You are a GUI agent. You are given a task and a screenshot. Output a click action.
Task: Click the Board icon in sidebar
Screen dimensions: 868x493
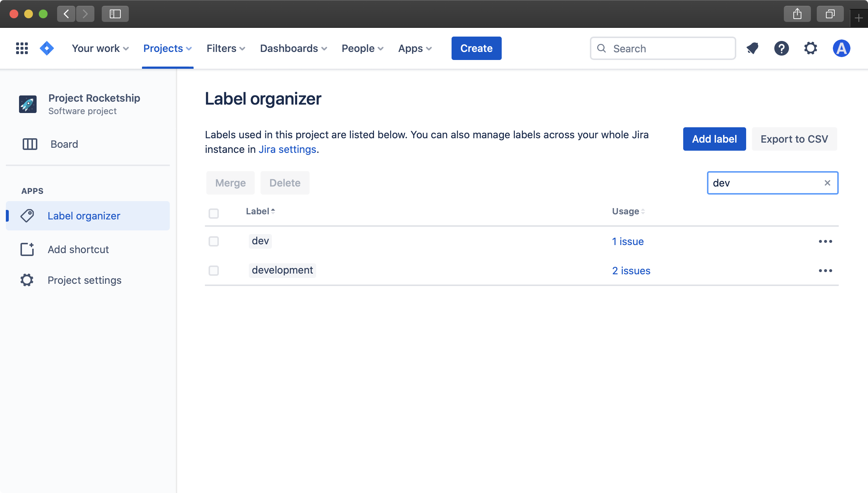[x=29, y=144]
